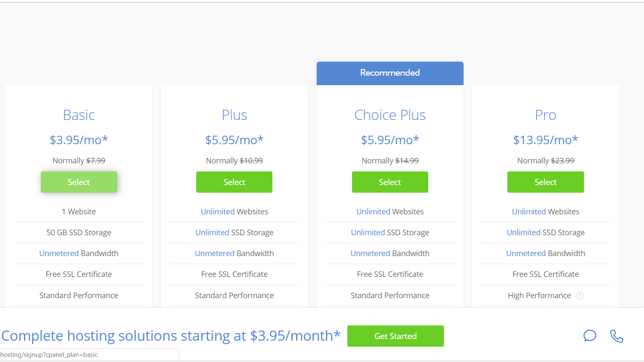Click the Choice Plus plan heading

[390, 115]
